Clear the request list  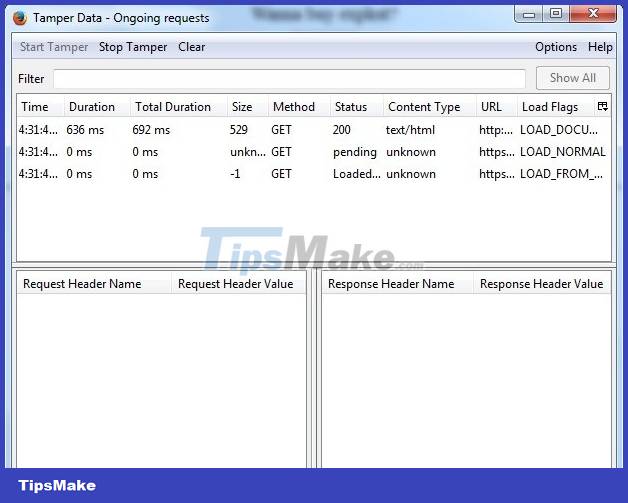tap(191, 47)
